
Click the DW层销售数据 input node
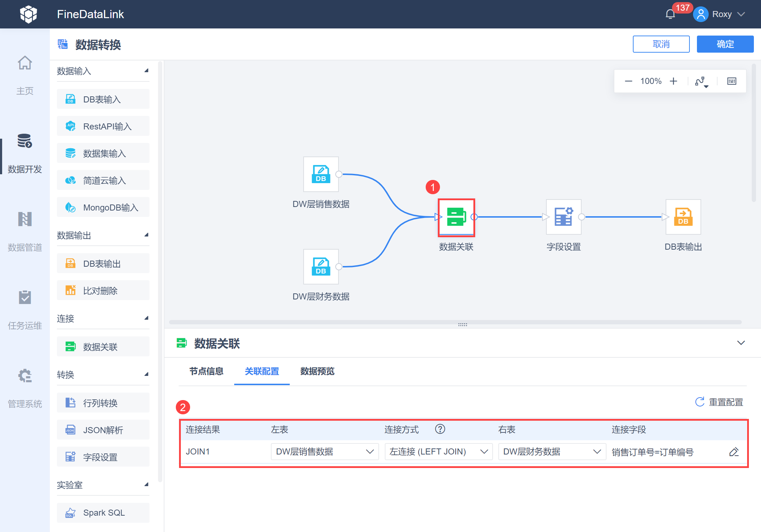321,174
